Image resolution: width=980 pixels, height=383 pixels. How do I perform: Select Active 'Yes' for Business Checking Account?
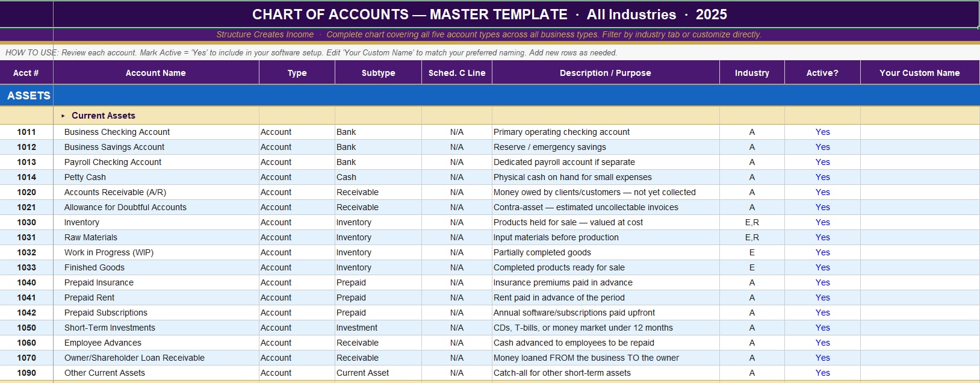coord(822,132)
